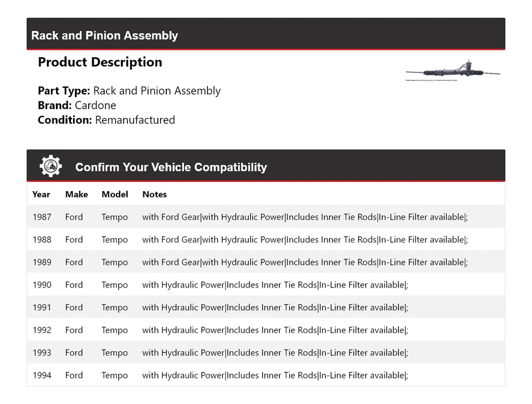This screenshot has height=404, width=532.
Task: Click the 1993 row's notes text
Action: click(275, 352)
